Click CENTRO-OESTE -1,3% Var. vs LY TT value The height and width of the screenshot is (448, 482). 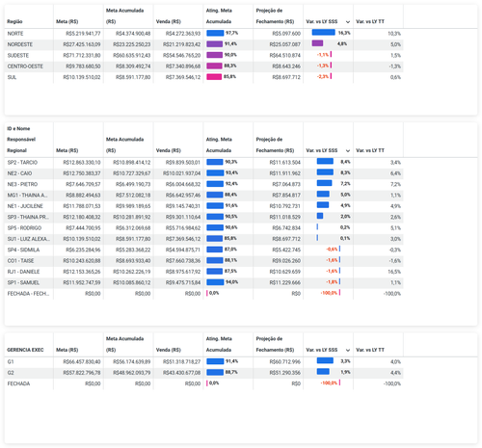click(395, 66)
